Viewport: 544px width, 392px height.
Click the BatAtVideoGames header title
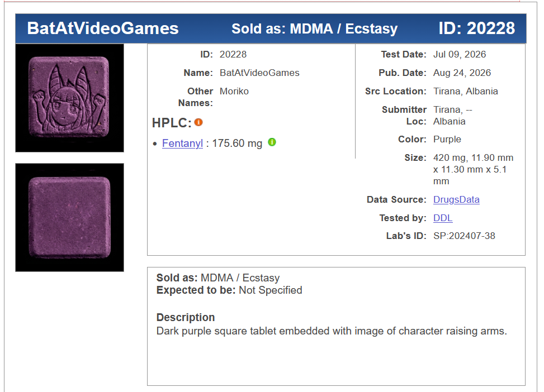pos(103,28)
